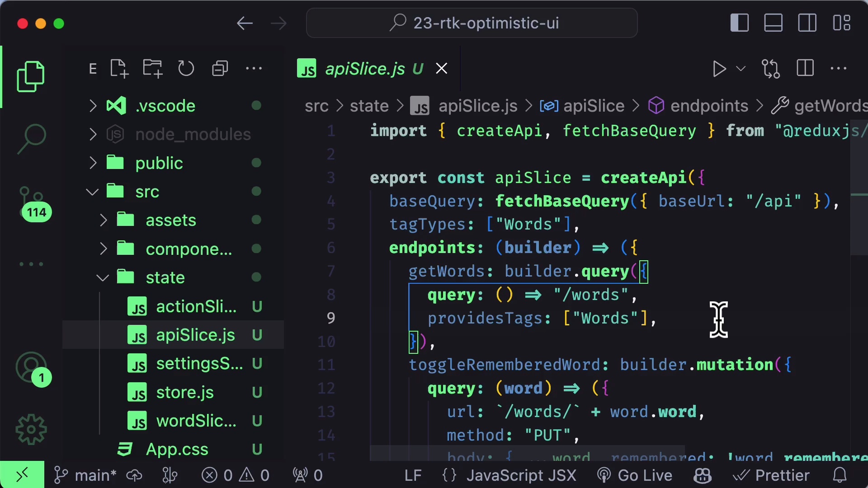Open App.css in the file tree
This screenshot has height=488, width=868.
click(x=173, y=449)
